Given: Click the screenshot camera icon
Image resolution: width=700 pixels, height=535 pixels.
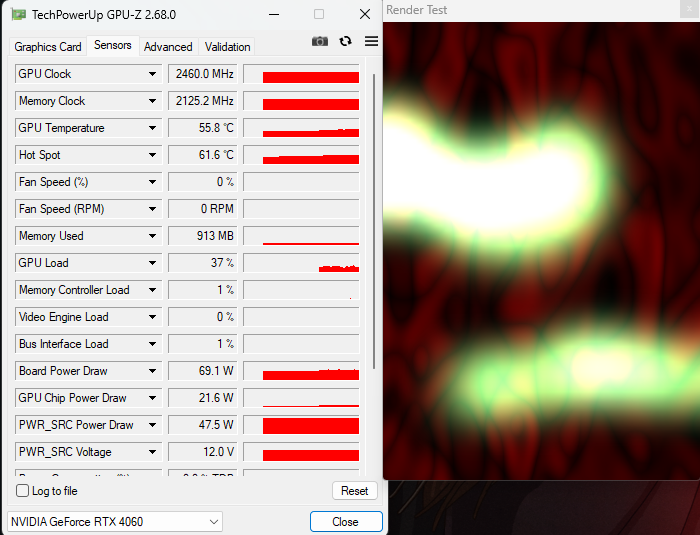Looking at the screenshot, I should click(x=320, y=41).
